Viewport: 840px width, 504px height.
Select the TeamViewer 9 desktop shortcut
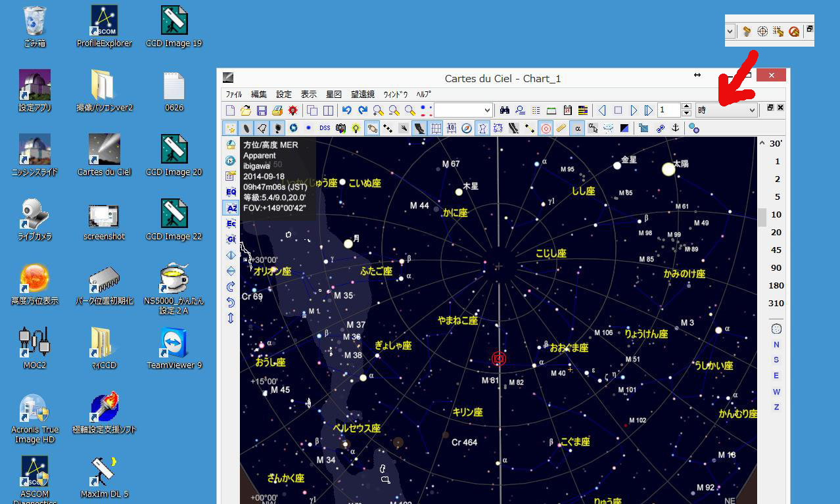(174, 348)
